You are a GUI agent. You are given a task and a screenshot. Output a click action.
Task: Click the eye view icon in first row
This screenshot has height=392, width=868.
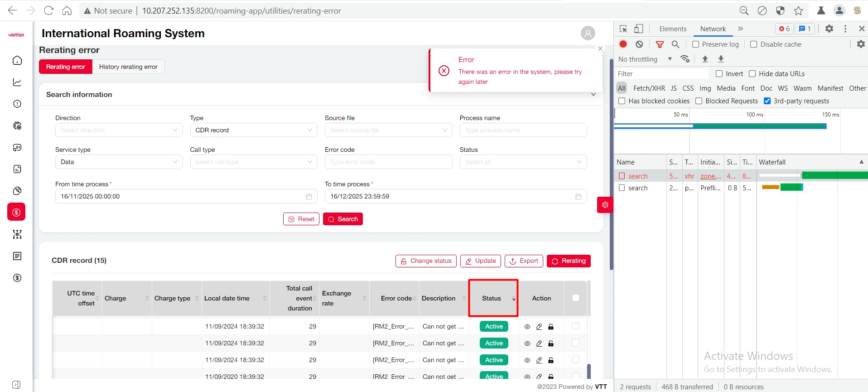(x=527, y=327)
